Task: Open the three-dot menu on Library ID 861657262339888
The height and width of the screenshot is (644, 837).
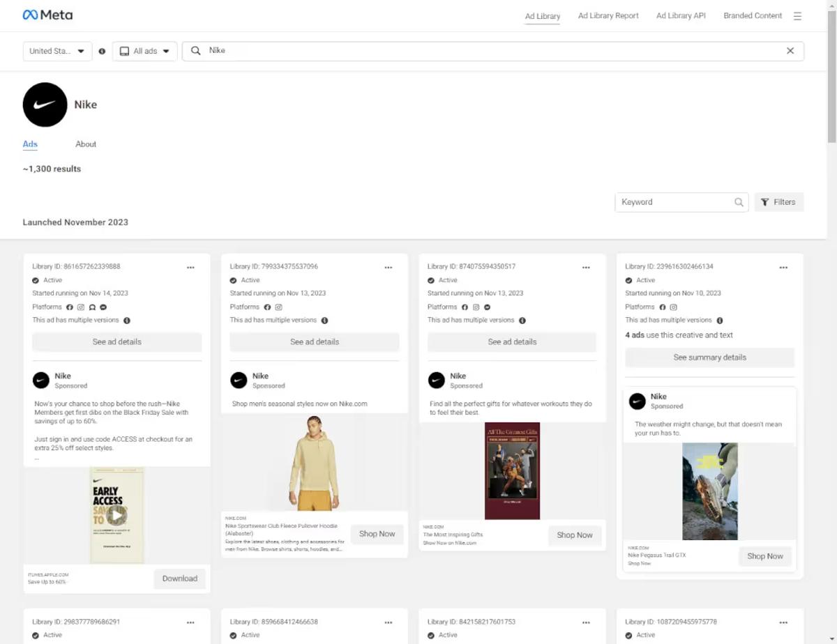Action: tap(190, 267)
